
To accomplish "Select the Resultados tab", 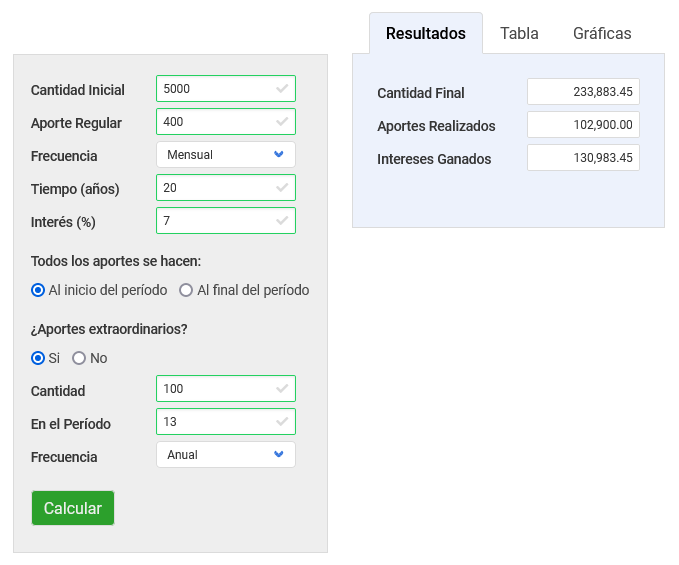I will (426, 33).
